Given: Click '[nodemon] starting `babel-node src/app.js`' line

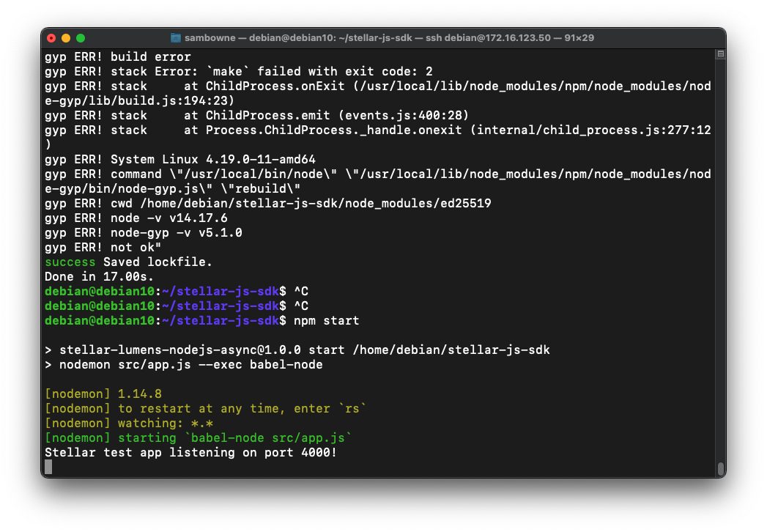Looking at the screenshot, I should click(x=198, y=438).
